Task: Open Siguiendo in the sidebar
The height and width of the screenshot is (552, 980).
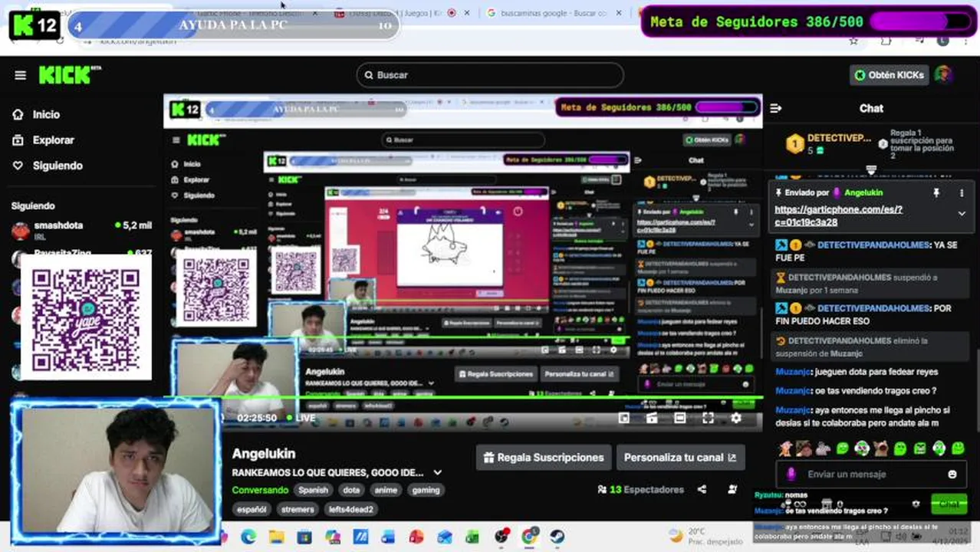Action: 58,166
